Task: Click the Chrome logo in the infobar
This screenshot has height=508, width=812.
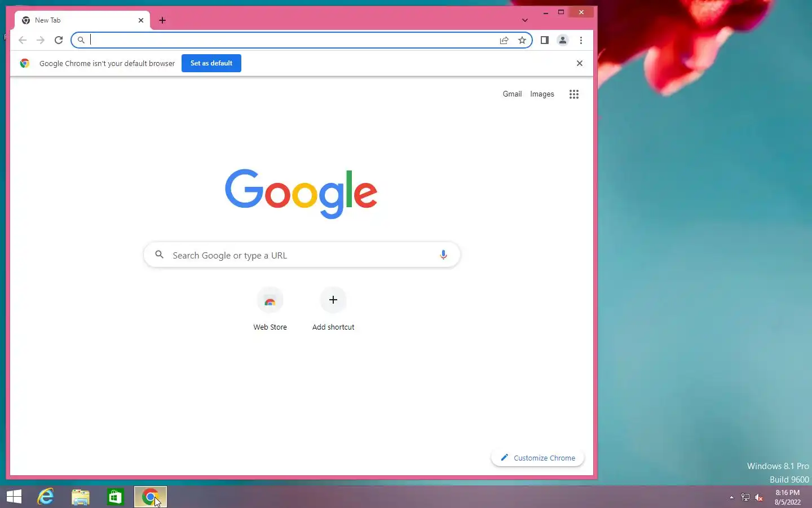Action: [25, 63]
